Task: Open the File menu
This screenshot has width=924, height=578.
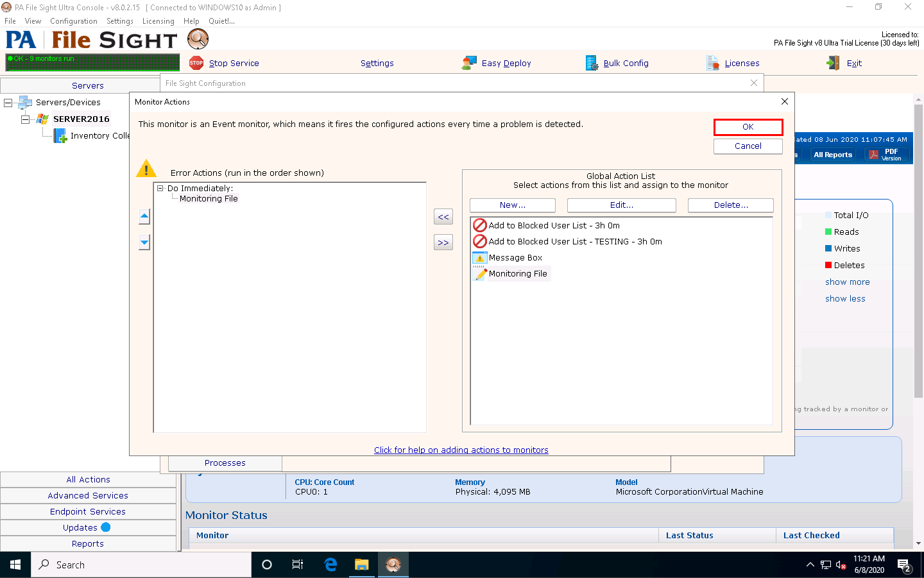Action: [x=10, y=21]
